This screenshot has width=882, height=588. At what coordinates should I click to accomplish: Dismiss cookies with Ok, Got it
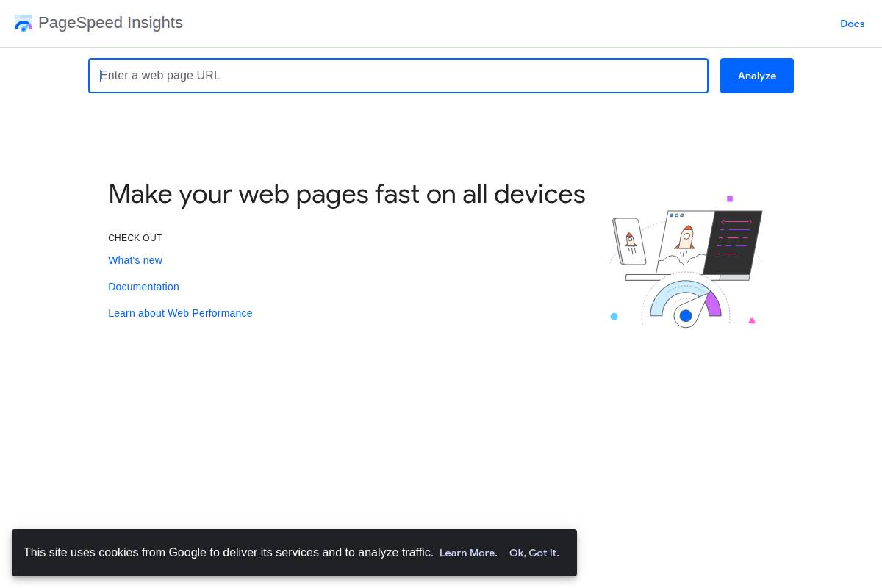click(534, 553)
